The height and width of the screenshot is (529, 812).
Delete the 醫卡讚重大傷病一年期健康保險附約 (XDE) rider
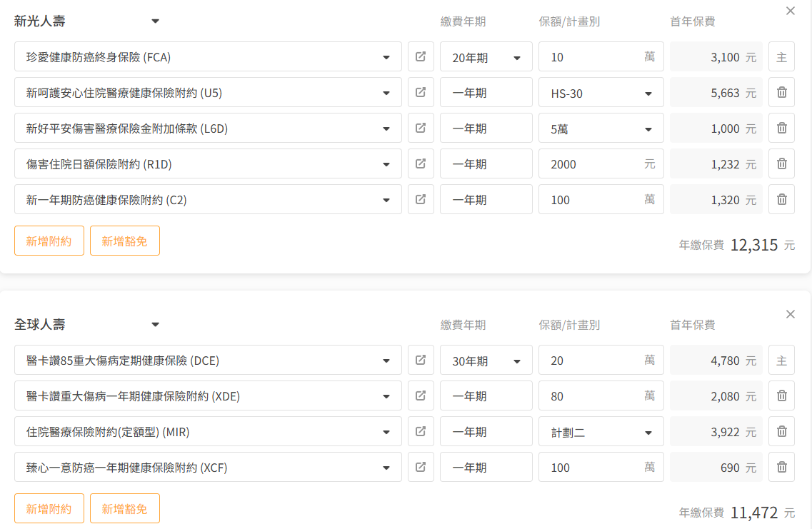(781, 396)
